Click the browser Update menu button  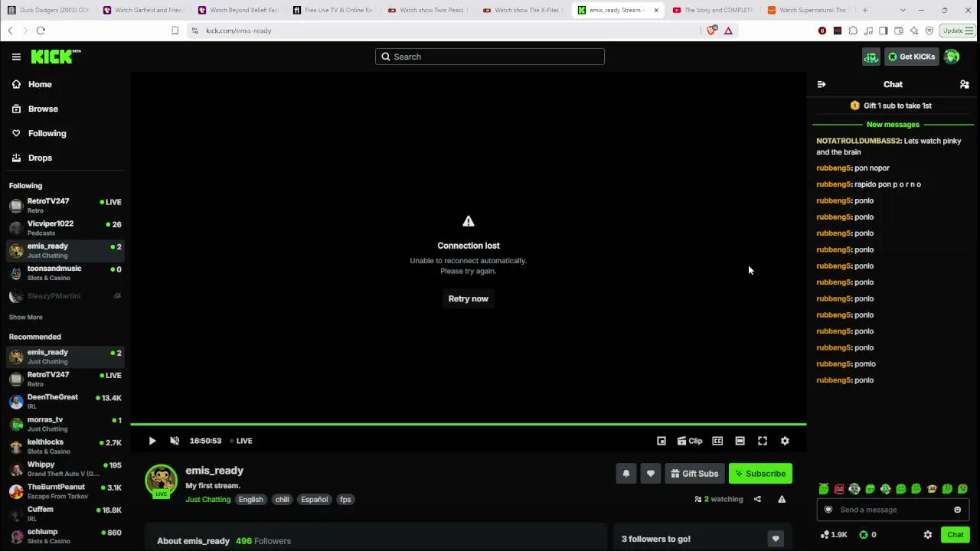[958, 31]
